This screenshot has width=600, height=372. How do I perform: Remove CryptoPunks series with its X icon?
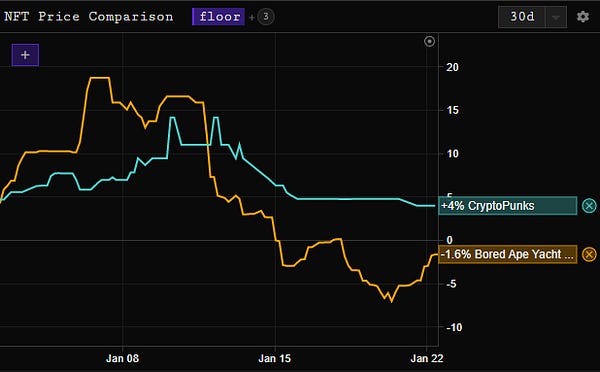coord(589,206)
